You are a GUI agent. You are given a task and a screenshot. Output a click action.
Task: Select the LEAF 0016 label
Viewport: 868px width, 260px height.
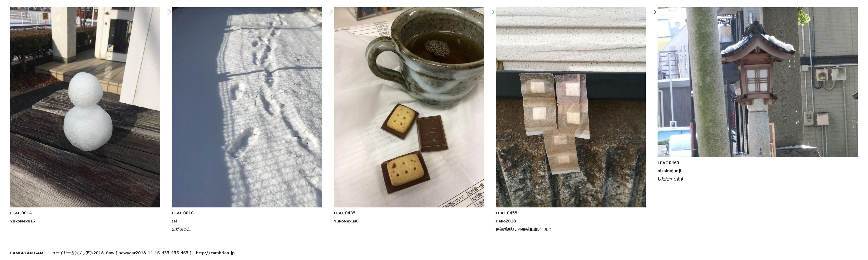click(x=183, y=213)
